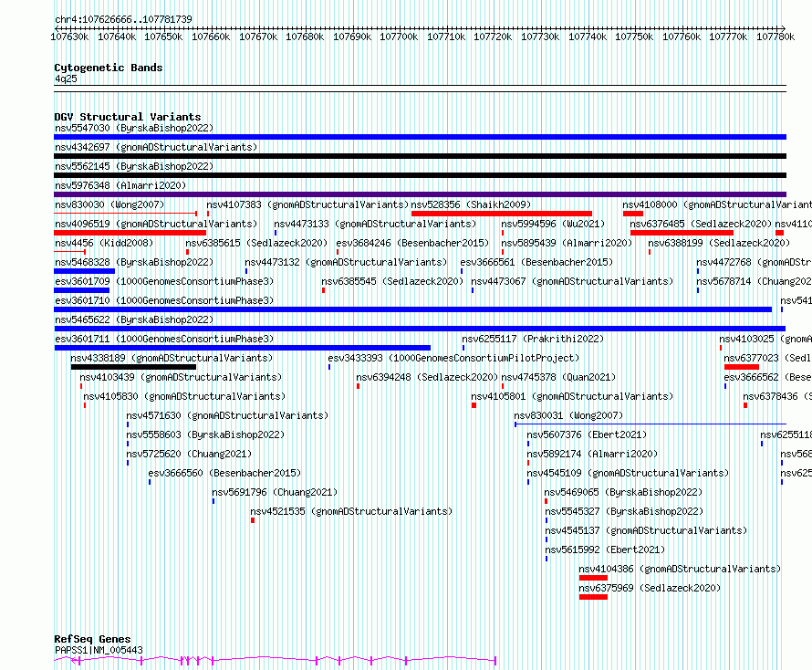This screenshot has height=670, width=812.
Task: Select the nsv5558603 (ByrskaBishop2022) label
Action: pyautogui.click(x=205, y=434)
